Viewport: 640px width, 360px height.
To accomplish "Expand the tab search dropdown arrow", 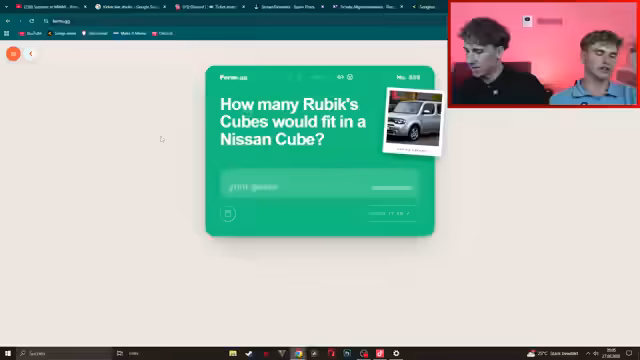I will 6,7.
